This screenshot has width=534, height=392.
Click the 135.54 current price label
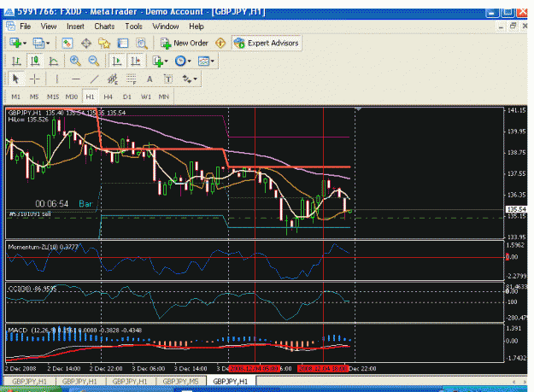click(516, 209)
